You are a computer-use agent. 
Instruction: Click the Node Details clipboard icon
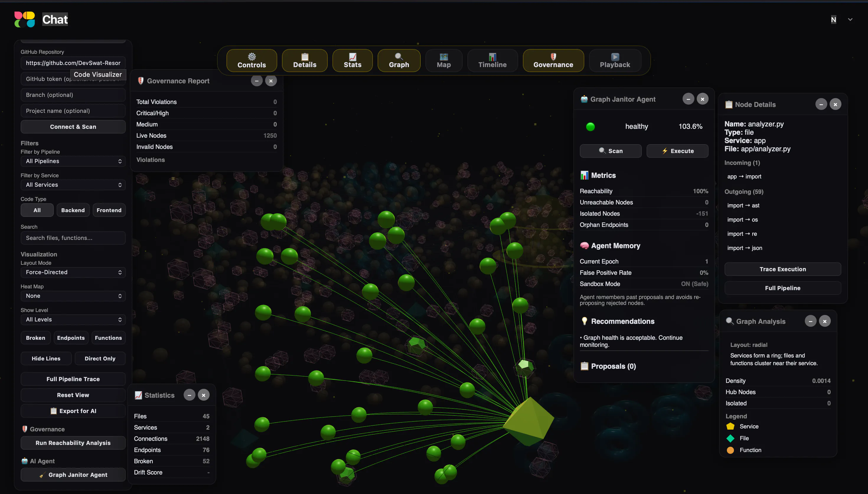coord(728,105)
